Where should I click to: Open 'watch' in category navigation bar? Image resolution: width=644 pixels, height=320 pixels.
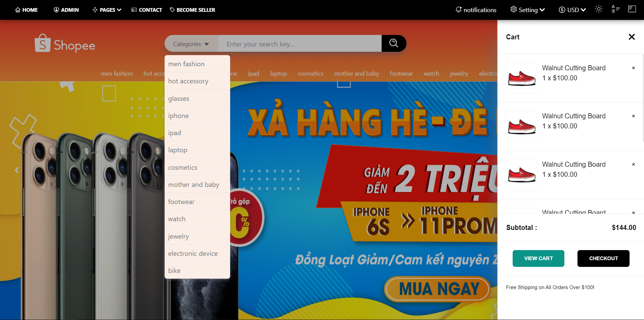(431, 74)
